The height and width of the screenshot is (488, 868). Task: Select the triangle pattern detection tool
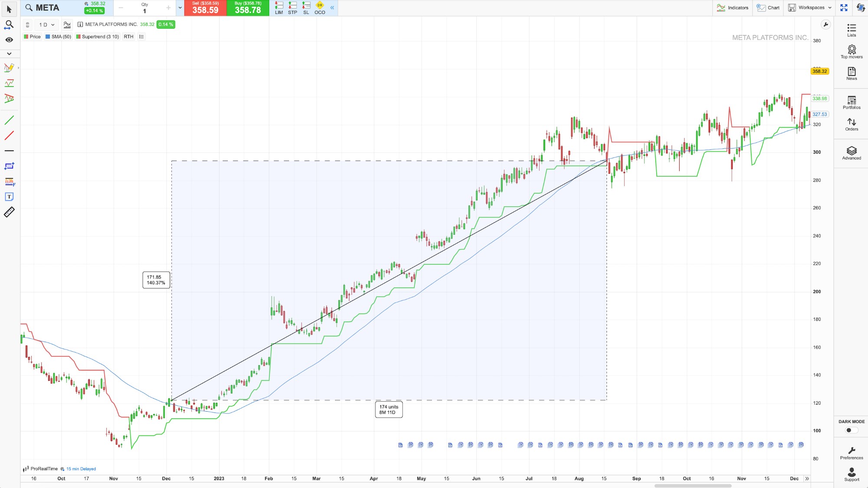click(x=9, y=99)
